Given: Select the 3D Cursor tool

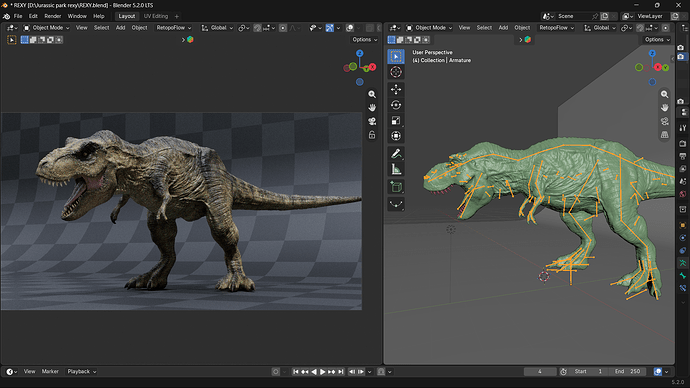Looking at the screenshot, I should coord(396,72).
